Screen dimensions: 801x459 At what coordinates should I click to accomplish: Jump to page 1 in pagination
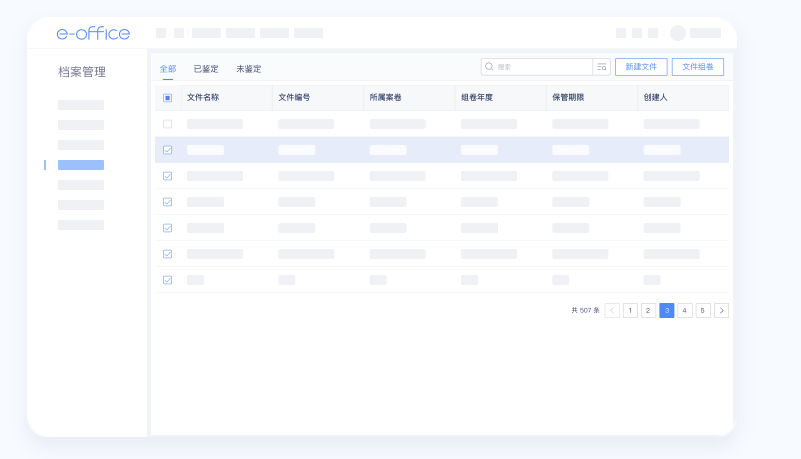point(630,310)
